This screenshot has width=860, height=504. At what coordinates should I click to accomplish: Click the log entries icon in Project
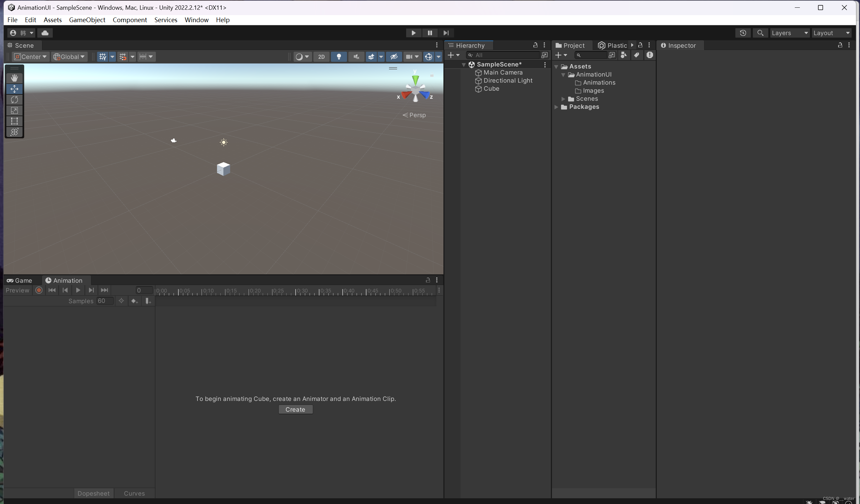pyautogui.click(x=649, y=55)
